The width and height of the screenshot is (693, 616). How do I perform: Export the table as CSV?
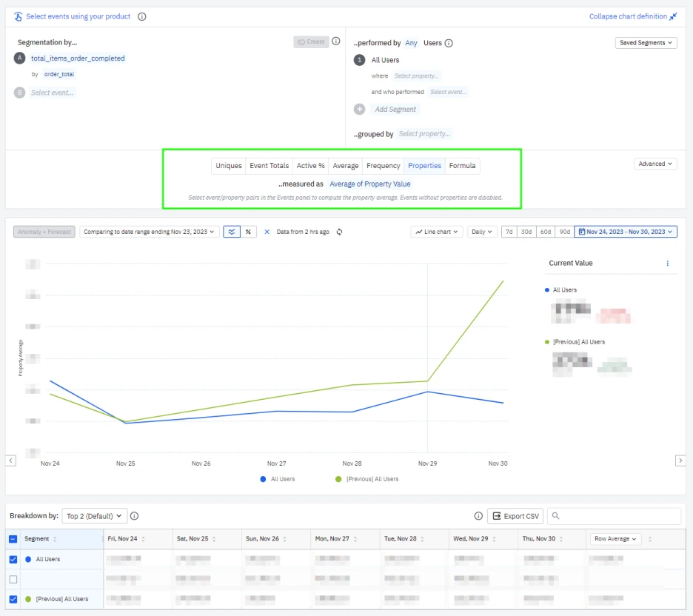pos(515,516)
